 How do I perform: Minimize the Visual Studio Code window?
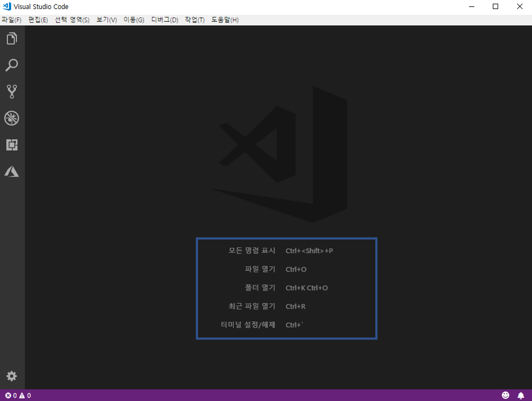click(x=471, y=6)
